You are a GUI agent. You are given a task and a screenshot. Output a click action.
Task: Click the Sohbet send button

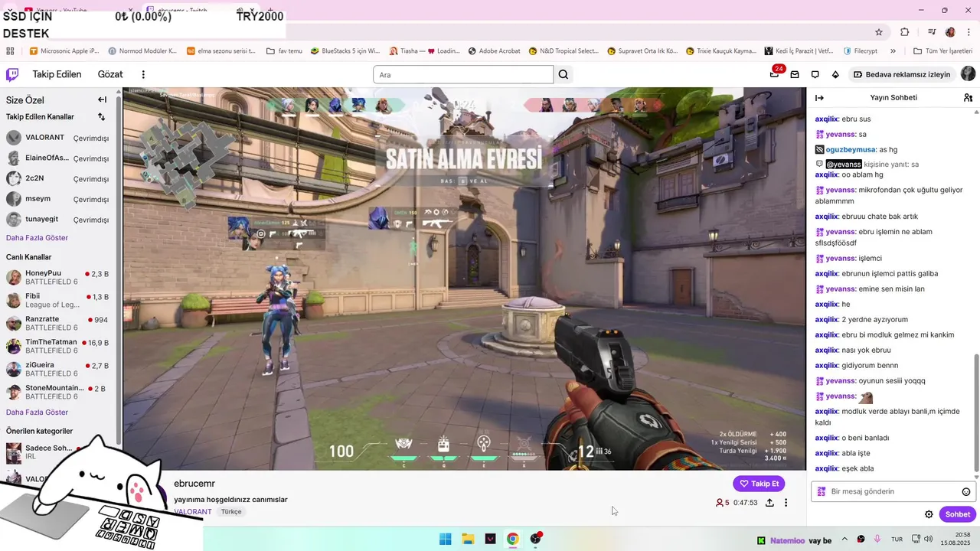[x=957, y=514]
